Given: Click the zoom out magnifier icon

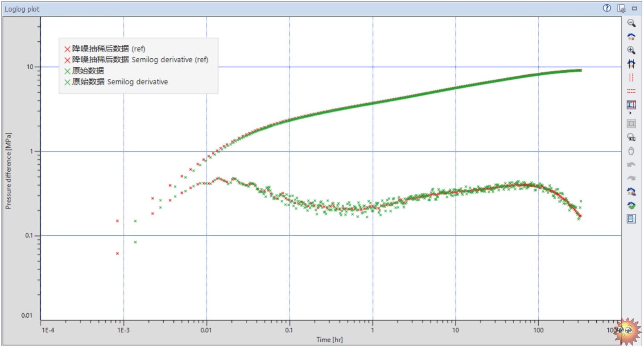Looking at the screenshot, I should coord(631,23).
